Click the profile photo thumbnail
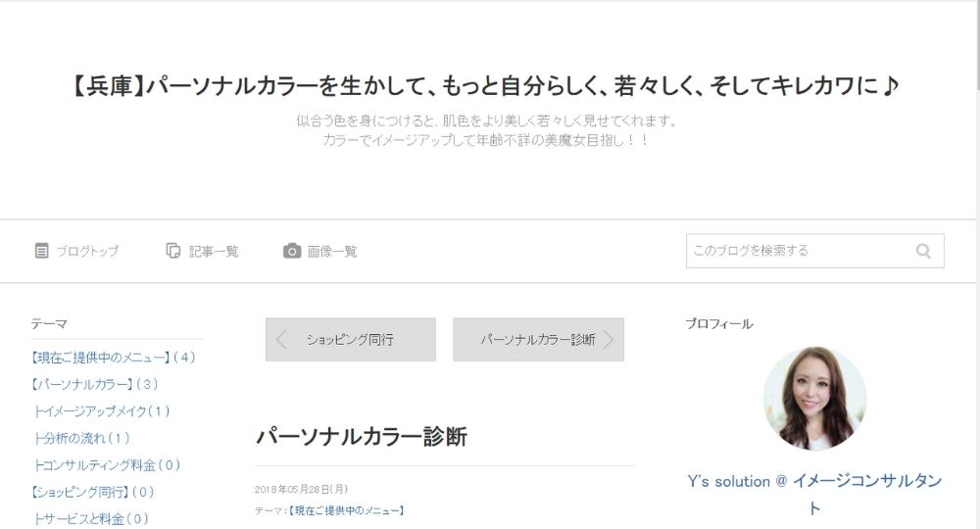The width and height of the screenshot is (980, 529). pos(814,398)
